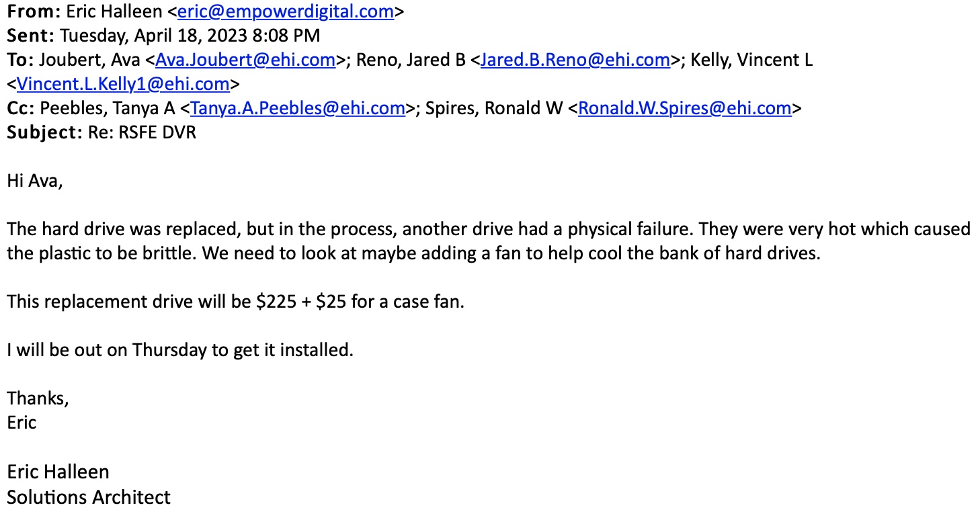
Task: Open the Ronald.W.Spires@ehi.com email link
Action: pos(684,108)
